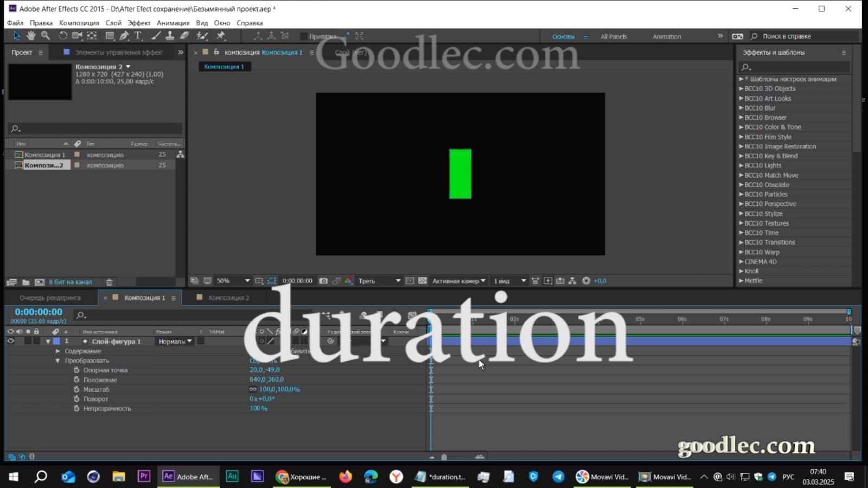Create a new composition from Project footer
Image resolution: width=868 pixels, height=488 pixels.
tap(40, 282)
